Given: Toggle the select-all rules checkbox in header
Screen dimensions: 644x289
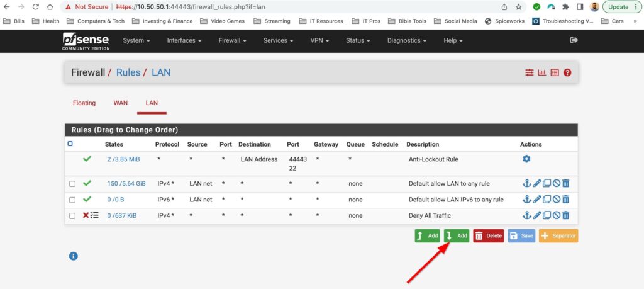Looking at the screenshot, I should click(70, 144).
